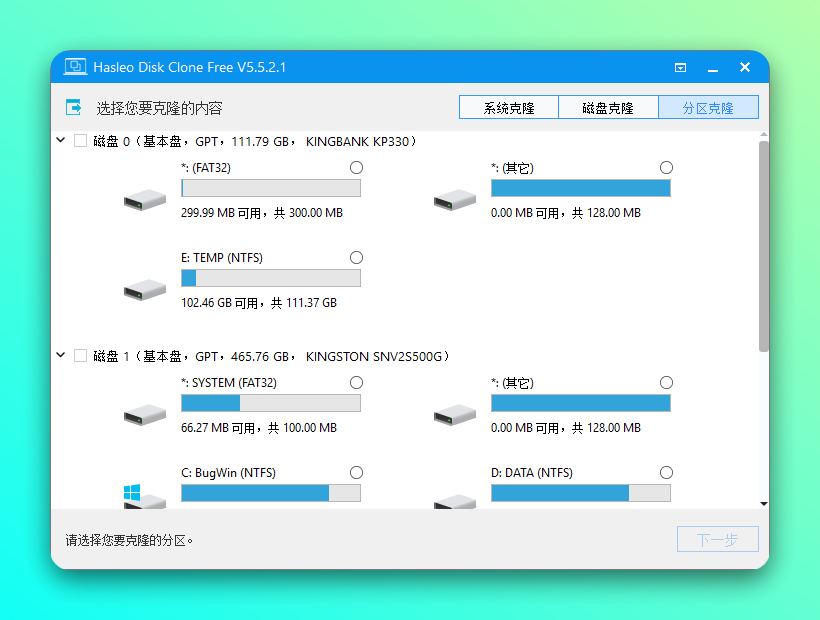Image resolution: width=820 pixels, height=620 pixels.
Task: Close the Hasleo Disk Clone window
Action: [x=745, y=67]
